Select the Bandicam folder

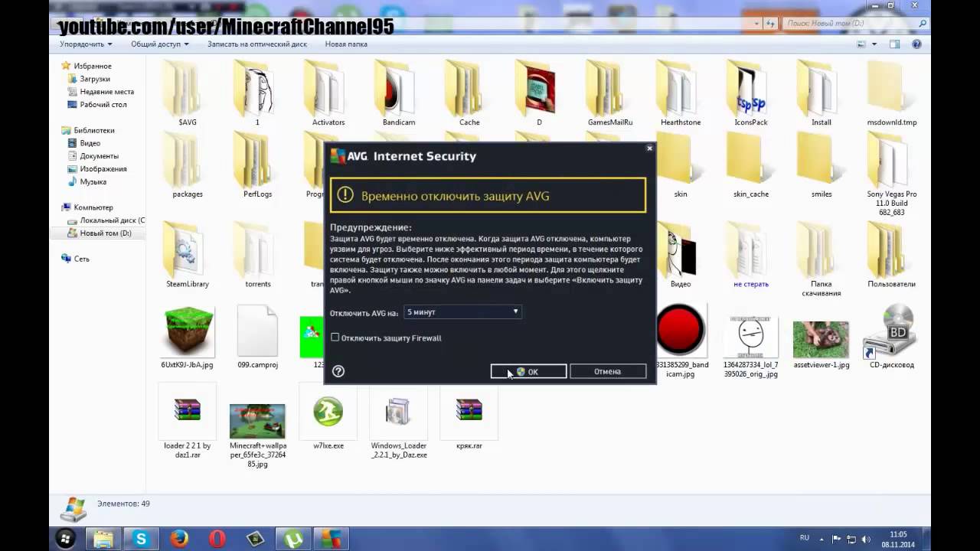point(399,93)
